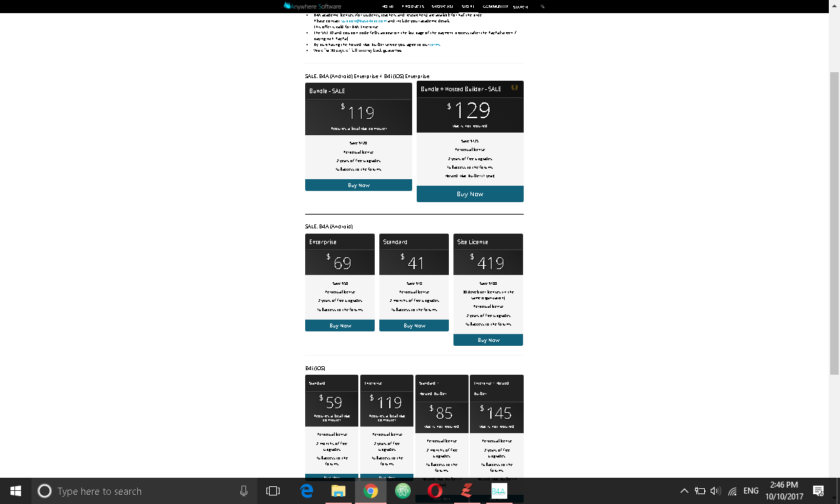Open the B4A app on the taskbar
840x504 pixels.
(x=499, y=491)
